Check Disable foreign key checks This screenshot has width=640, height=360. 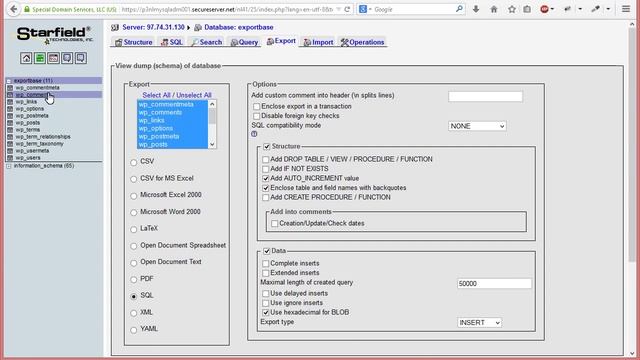pyautogui.click(x=256, y=116)
